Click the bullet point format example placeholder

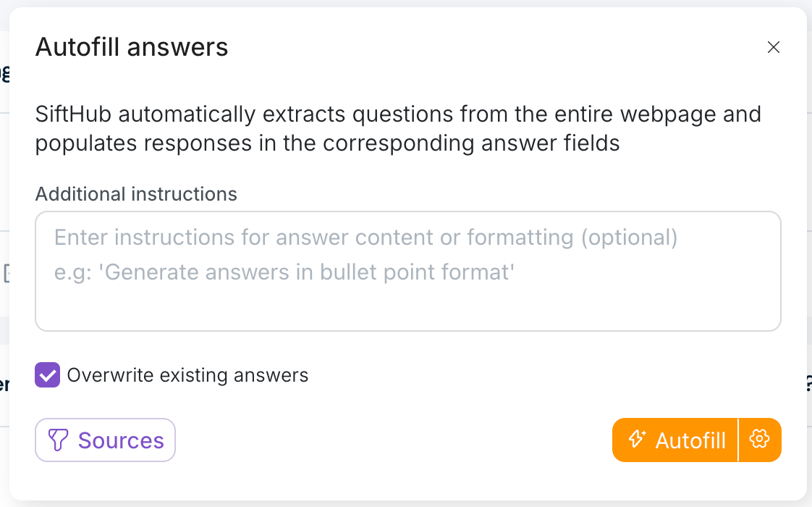tap(284, 272)
